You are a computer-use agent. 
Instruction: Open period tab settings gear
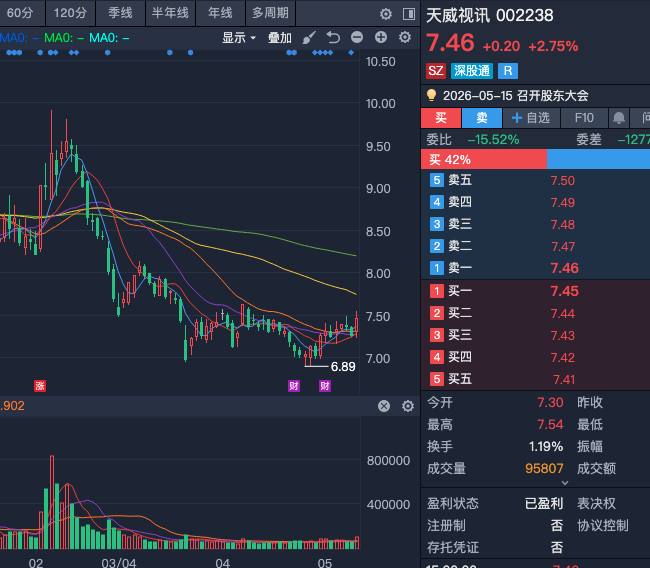(386, 14)
